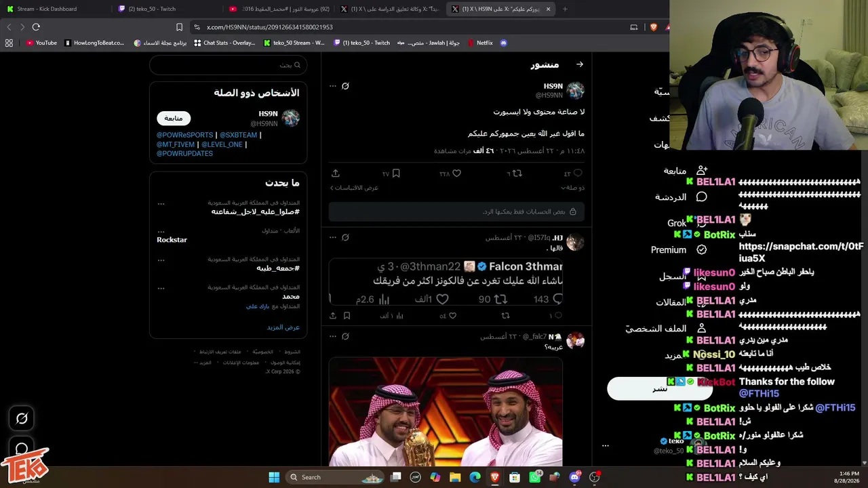Open the two men photo in @_falc7 reply
The width and height of the screenshot is (868, 488).
point(446,411)
